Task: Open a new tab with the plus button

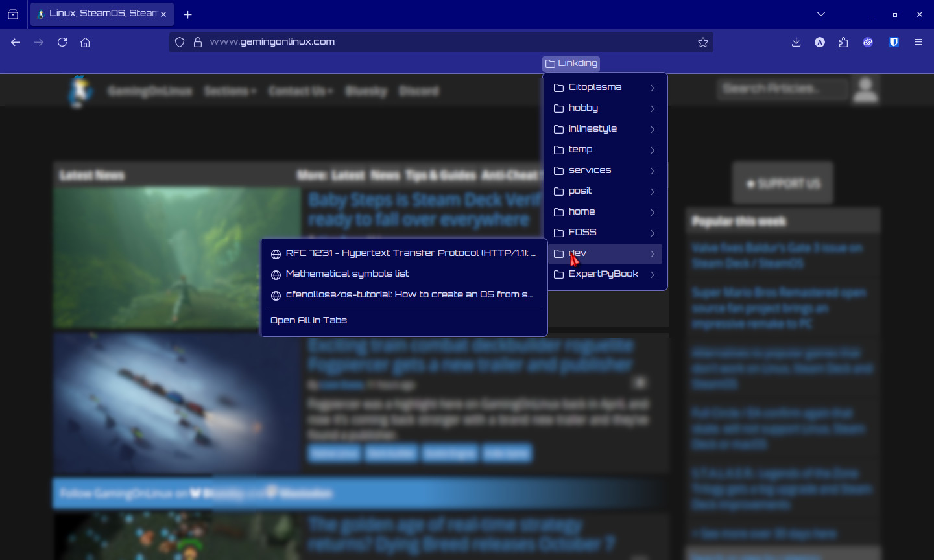Action: 187,14
